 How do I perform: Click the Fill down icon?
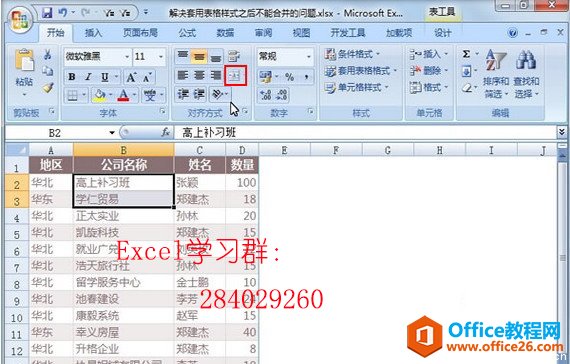pyautogui.click(x=466, y=71)
